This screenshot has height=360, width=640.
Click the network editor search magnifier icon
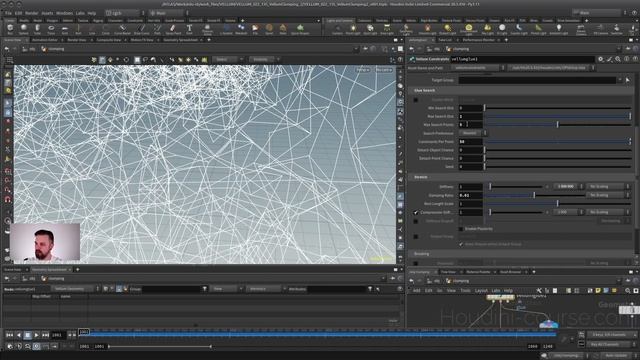click(628, 291)
